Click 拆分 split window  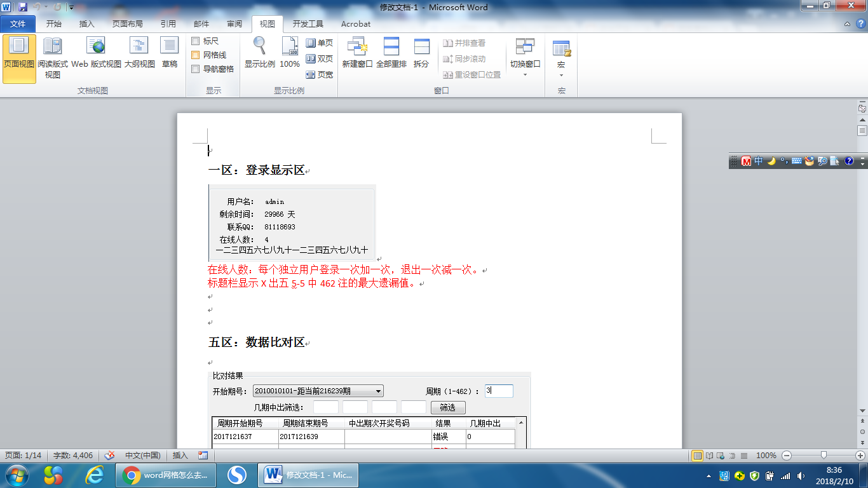coord(421,53)
